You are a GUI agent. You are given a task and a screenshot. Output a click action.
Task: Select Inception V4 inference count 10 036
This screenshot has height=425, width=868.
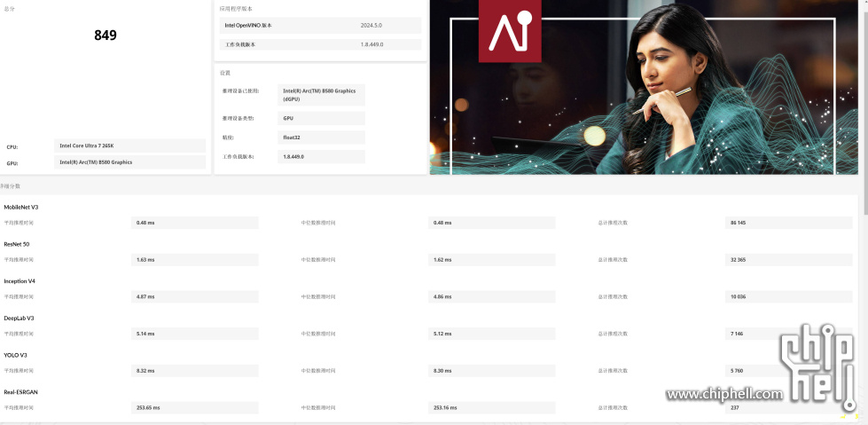point(789,297)
